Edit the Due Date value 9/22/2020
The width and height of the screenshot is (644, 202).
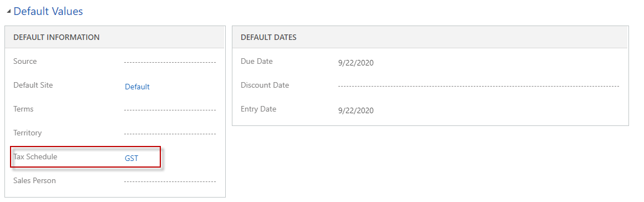coord(356,63)
